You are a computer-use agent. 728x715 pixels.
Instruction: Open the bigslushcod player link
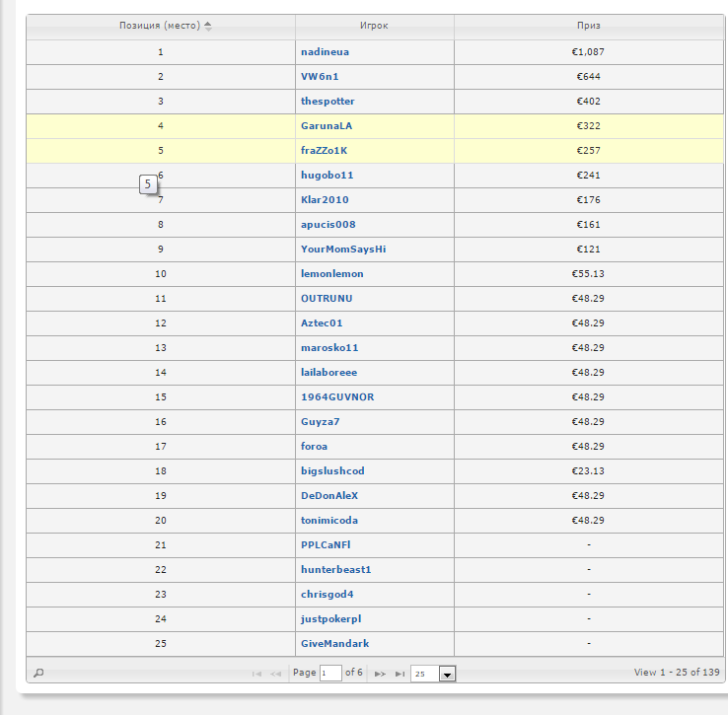(332, 471)
